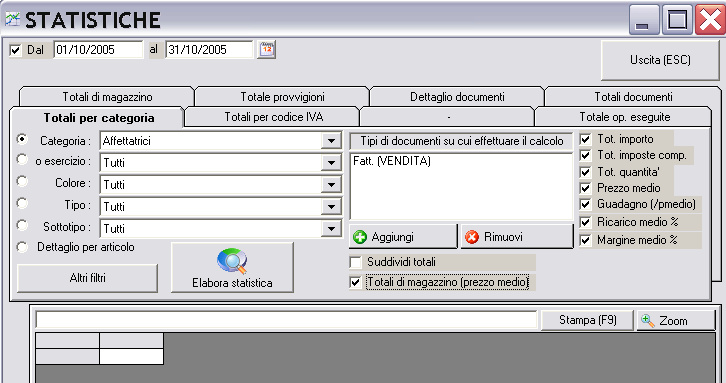726x383 pixels.
Task: Select Dettaglio per articolo radio button
Action: 22,247
